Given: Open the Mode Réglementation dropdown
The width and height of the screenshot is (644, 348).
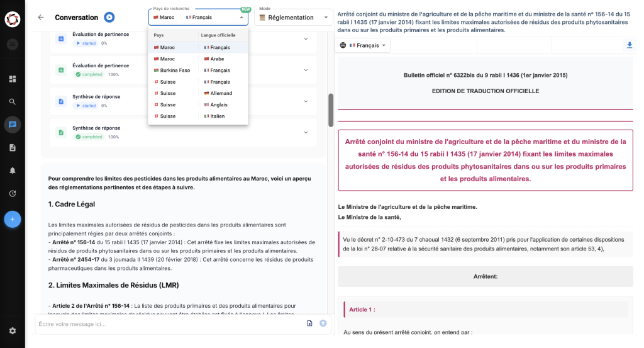Looking at the screenshot, I should (x=294, y=18).
